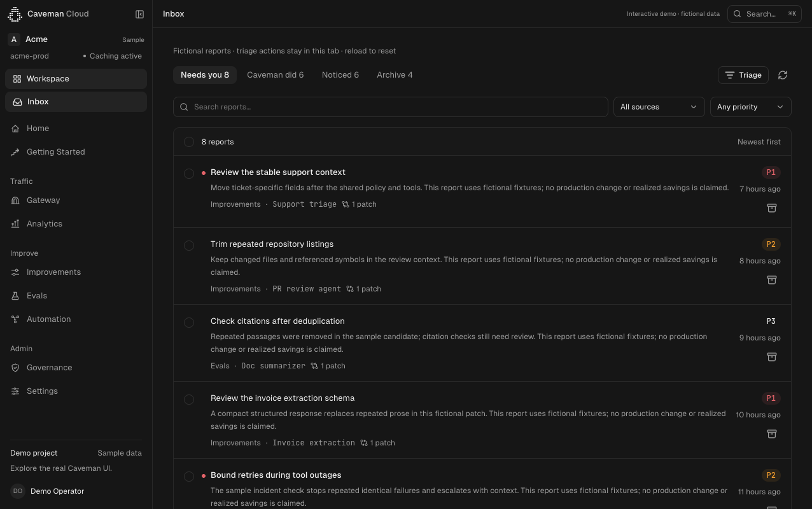The width and height of the screenshot is (812, 509).
Task: Click the Improvements sliders icon
Action: pyautogui.click(x=15, y=272)
